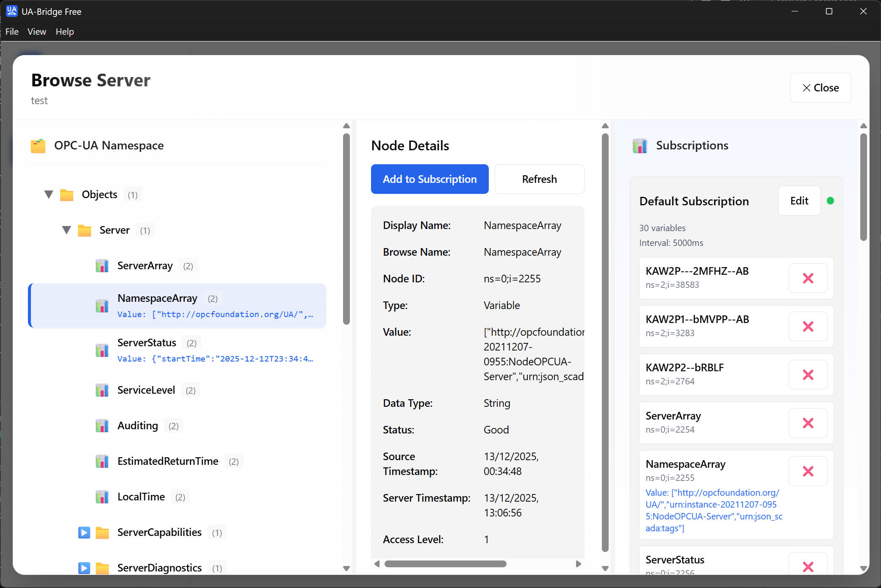Image resolution: width=881 pixels, height=588 pixels.
Task: Refresh the node details
Action: click(539, 179)
